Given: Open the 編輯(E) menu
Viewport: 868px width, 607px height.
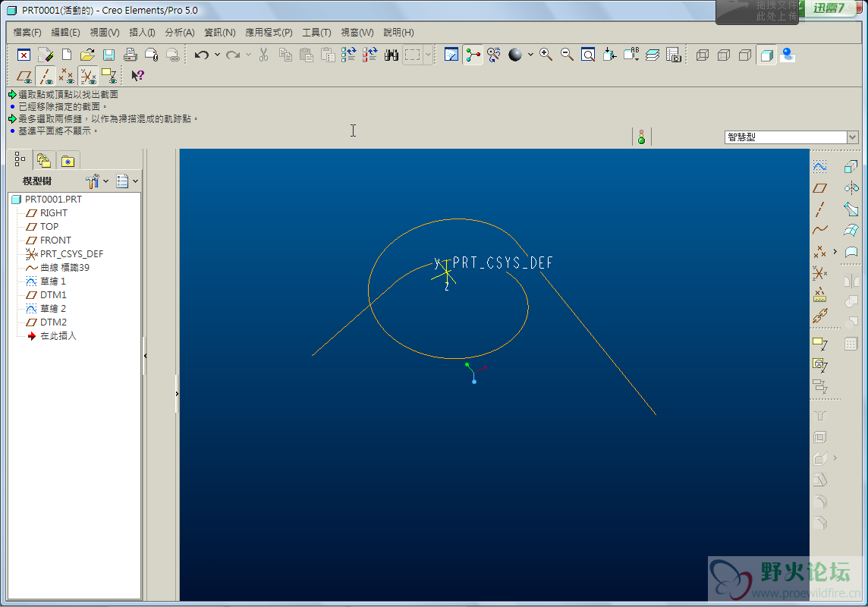Looking at the screenshot, I should (x=65, y=33).
